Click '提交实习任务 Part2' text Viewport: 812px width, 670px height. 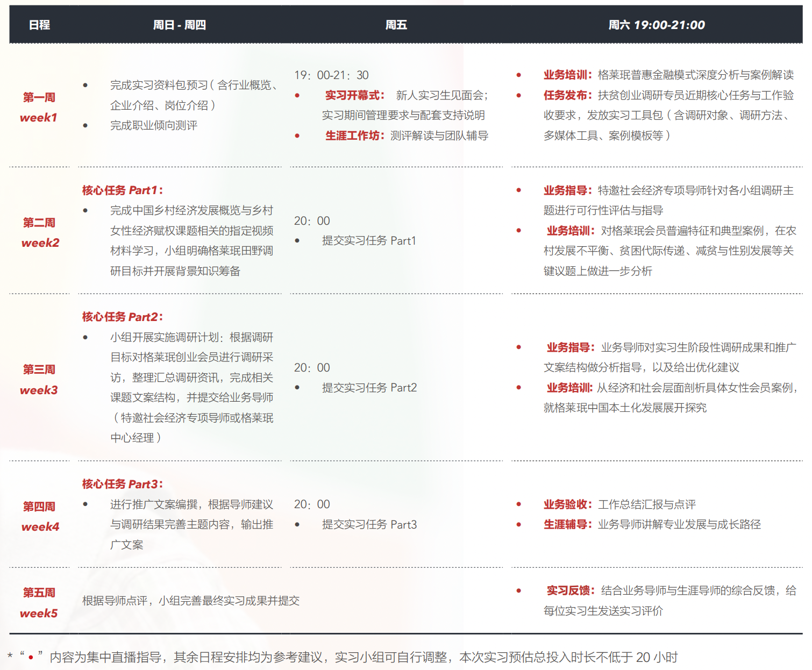click(x=369, y=388)
